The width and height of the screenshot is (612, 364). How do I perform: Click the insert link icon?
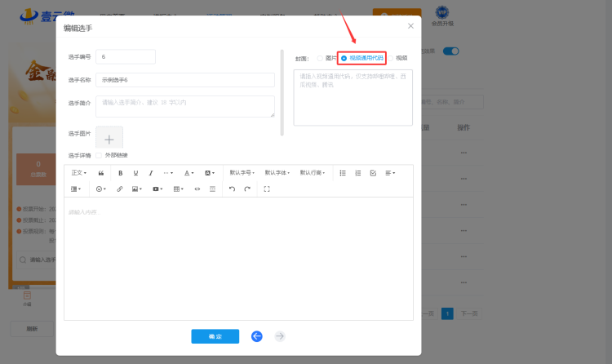(120, 189)
